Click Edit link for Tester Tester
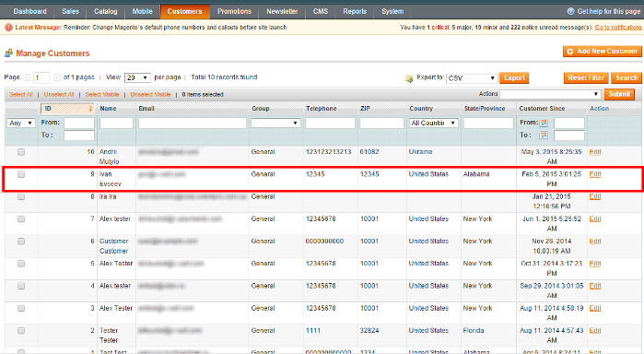The width and height of the screenshot is (644, 354). pos(595,331)
